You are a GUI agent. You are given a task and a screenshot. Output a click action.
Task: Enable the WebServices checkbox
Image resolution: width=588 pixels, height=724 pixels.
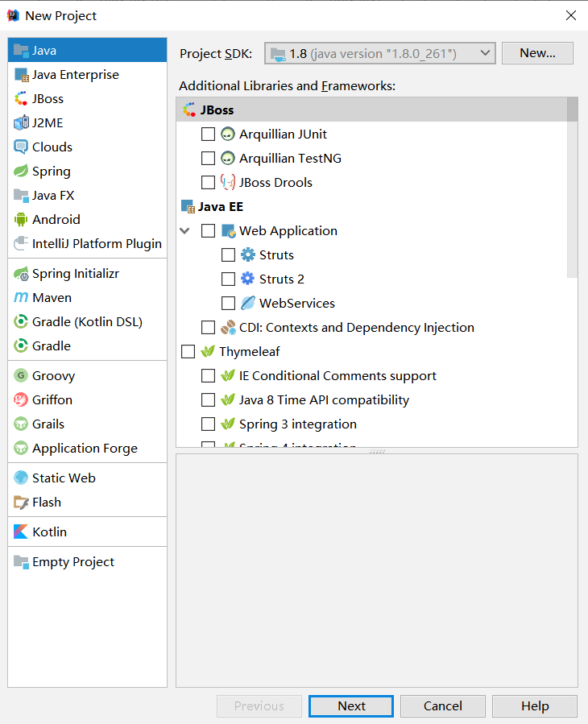pyautogui.click(x=228, y=304)
